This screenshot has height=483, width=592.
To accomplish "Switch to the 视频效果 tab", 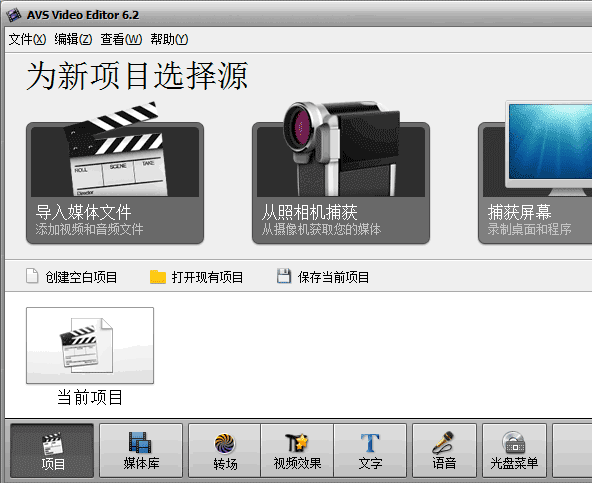I will click(x=297, y=451).
